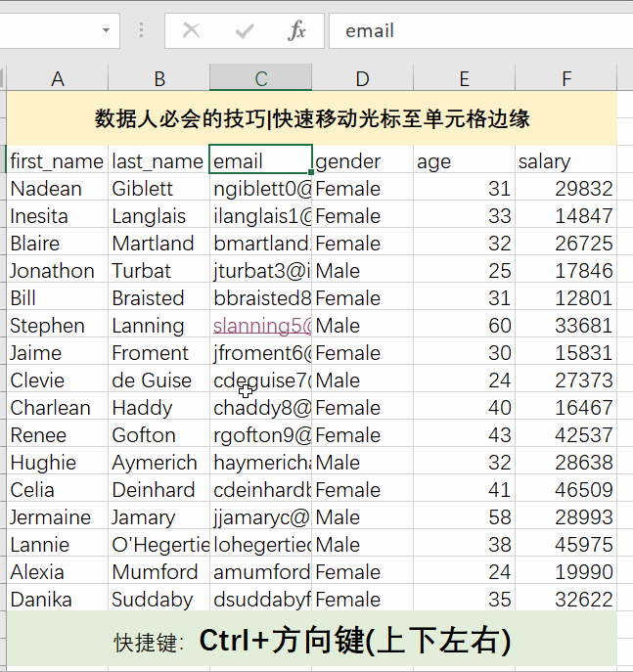Select cell containing Hughie
This screenshot has width=633, height=672.
click(58, 462)
